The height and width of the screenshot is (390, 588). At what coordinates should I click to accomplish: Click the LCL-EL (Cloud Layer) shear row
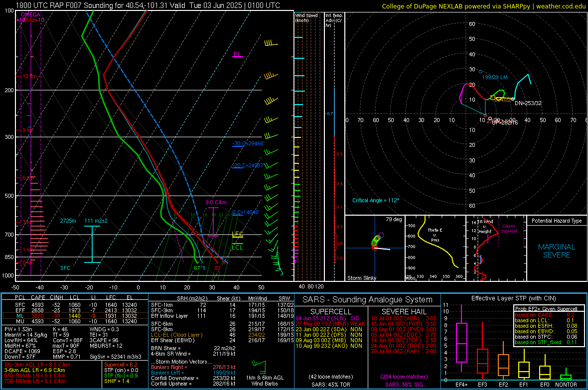coord(223,335)
